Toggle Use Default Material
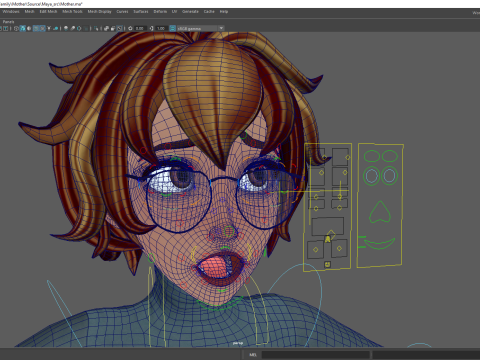Viewport: 480px width, 360px height. point(29,28)
